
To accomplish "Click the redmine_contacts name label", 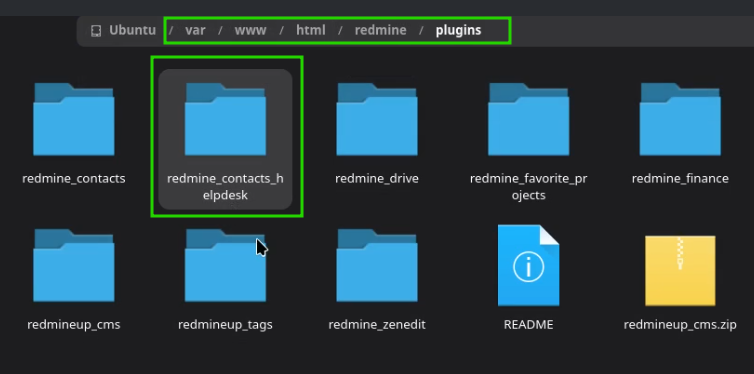I will (x=74, y=178).
